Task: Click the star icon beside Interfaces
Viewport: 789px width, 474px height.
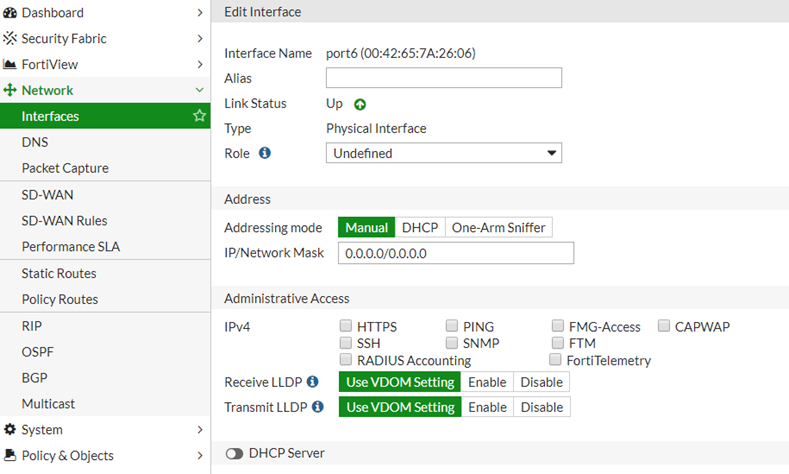Action: pos(199,116)
